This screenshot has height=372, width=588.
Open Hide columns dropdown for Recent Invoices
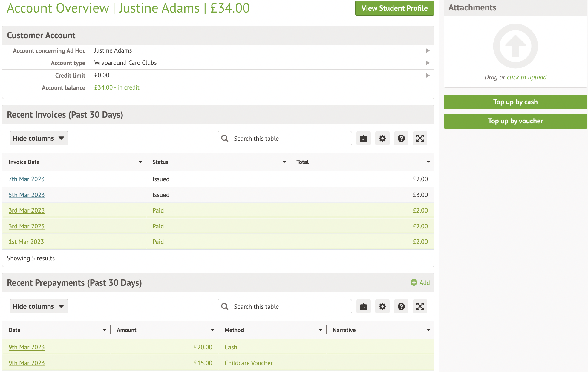pyautogui.click(x=39, y=139)
